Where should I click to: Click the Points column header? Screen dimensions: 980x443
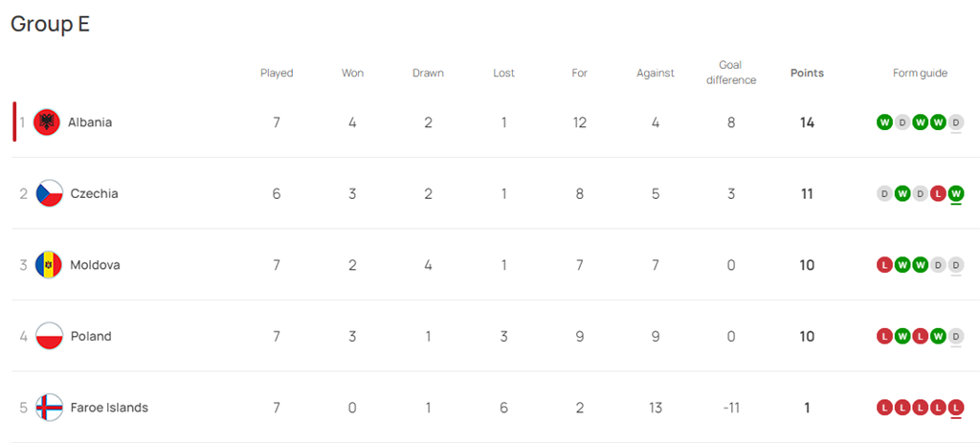(807, 73)
